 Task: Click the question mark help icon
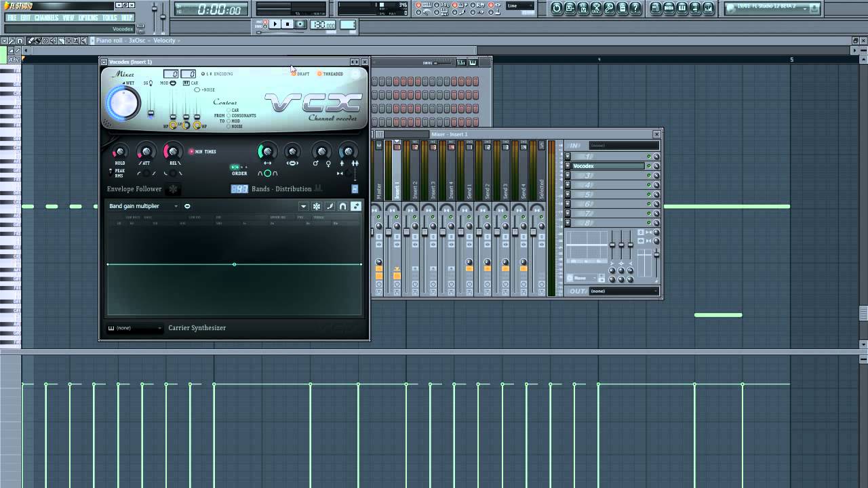(x=635, y=8)
